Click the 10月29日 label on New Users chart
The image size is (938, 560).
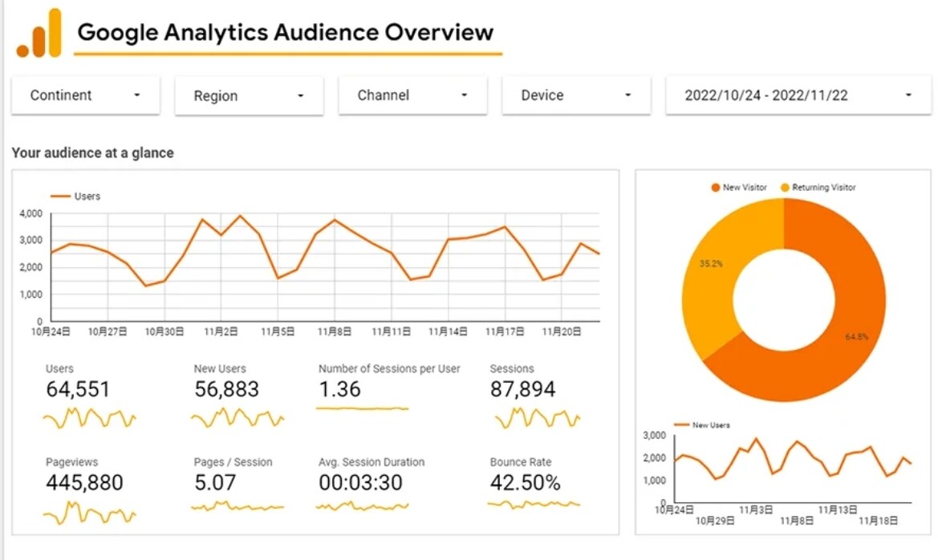coord(715,521)
